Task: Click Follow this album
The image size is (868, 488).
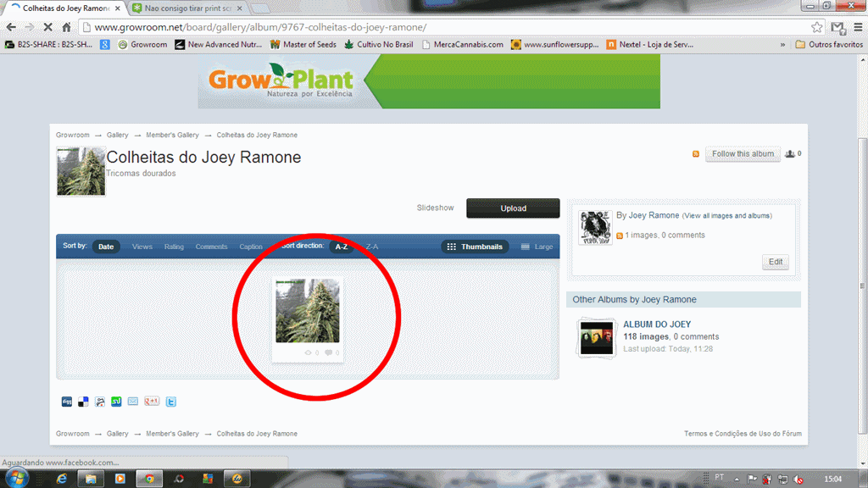Action: click(743, 154)
